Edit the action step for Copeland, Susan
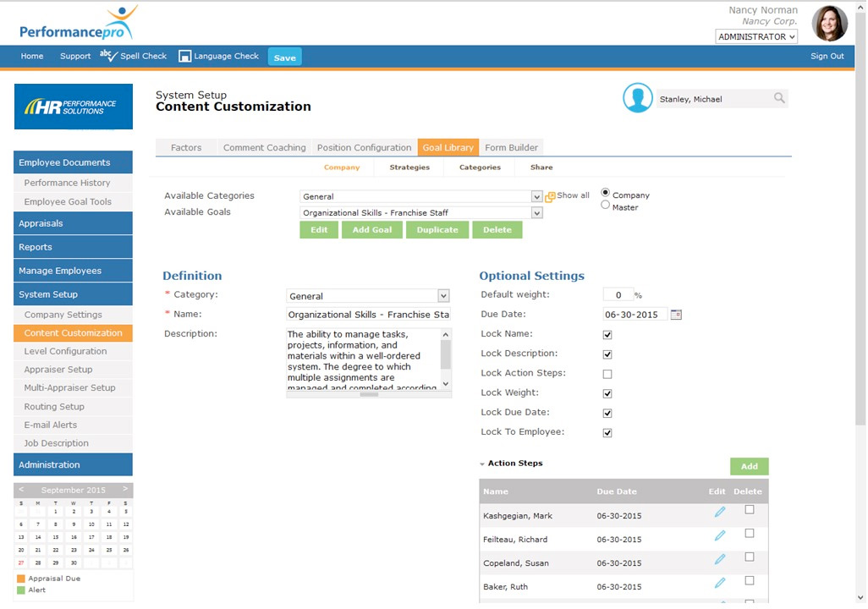The image size is (868, 609). (719, 557)
